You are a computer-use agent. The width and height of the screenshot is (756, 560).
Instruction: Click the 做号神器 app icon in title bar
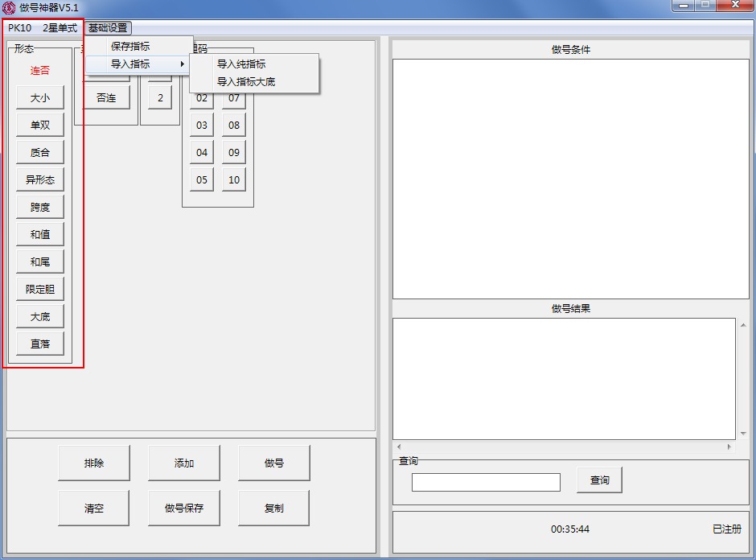click(x=10, y=8)
